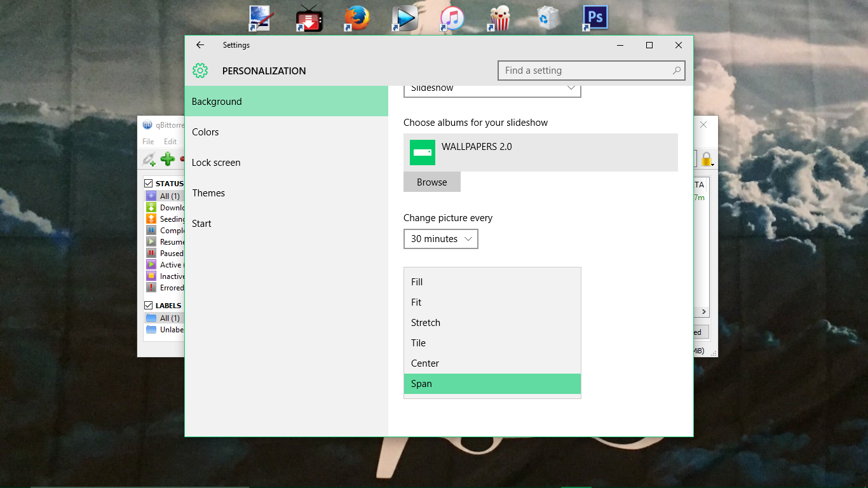868x488 pixels.
Task: Open Photoshop from the desktop shortcut
Action: (595, 18)
